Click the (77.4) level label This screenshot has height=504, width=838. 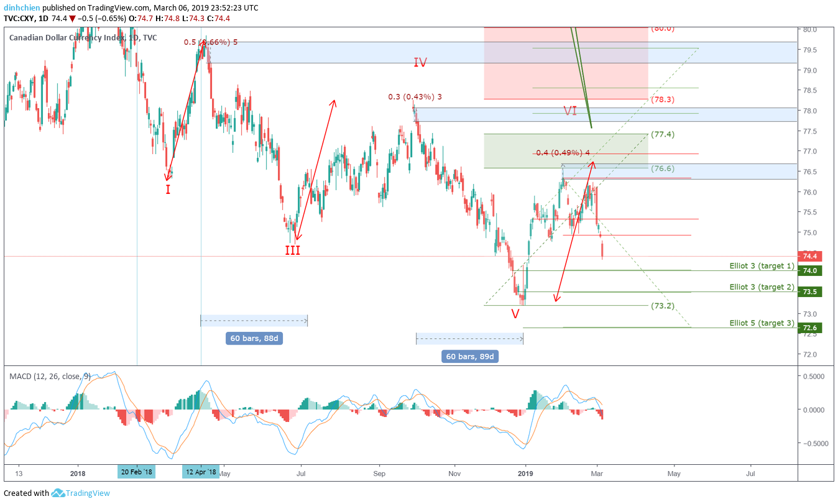[663, 134]
